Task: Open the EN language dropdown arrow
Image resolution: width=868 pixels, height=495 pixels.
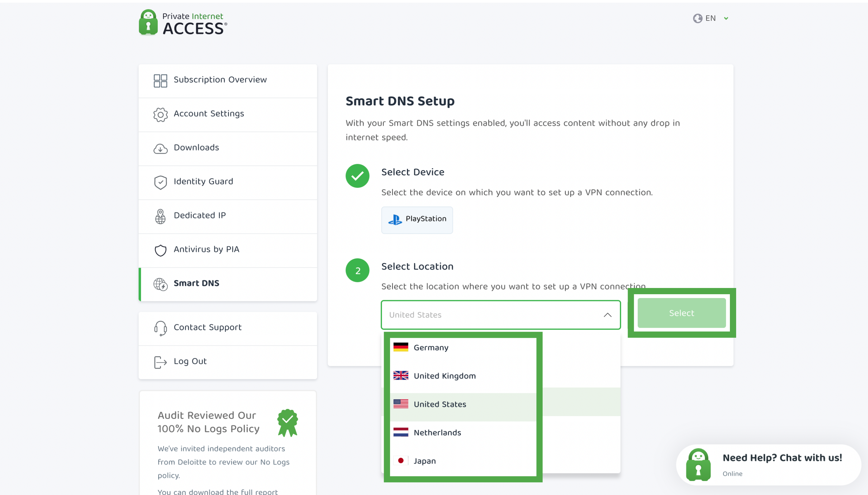Action: click(726, 18)
